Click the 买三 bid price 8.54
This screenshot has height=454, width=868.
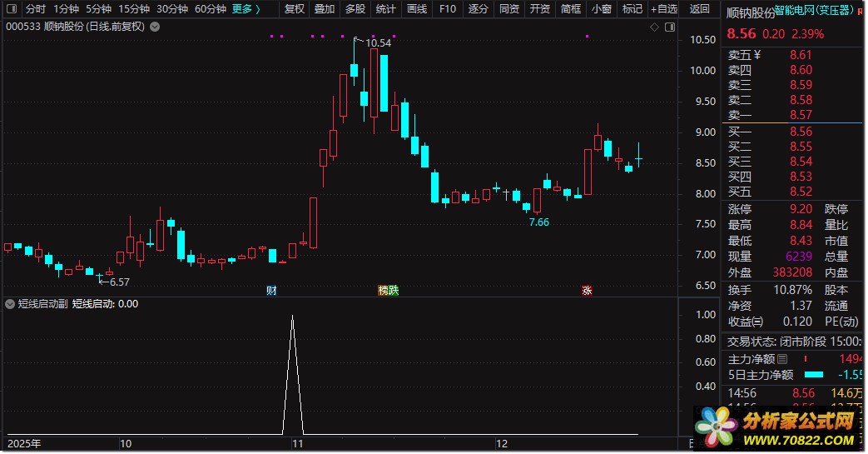point(801,162)
